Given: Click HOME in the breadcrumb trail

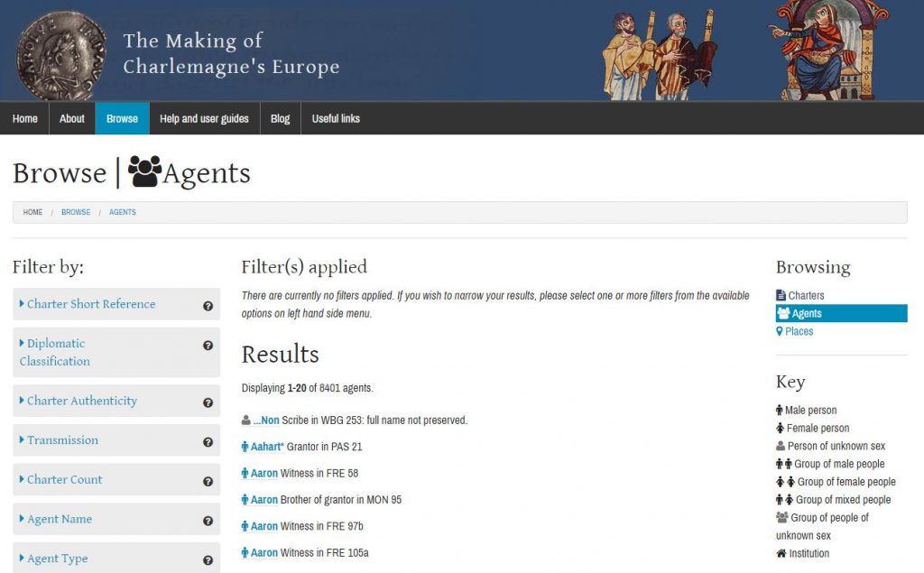Looking at the screenshot, I should pyautogui.click(x=32, y=212).
